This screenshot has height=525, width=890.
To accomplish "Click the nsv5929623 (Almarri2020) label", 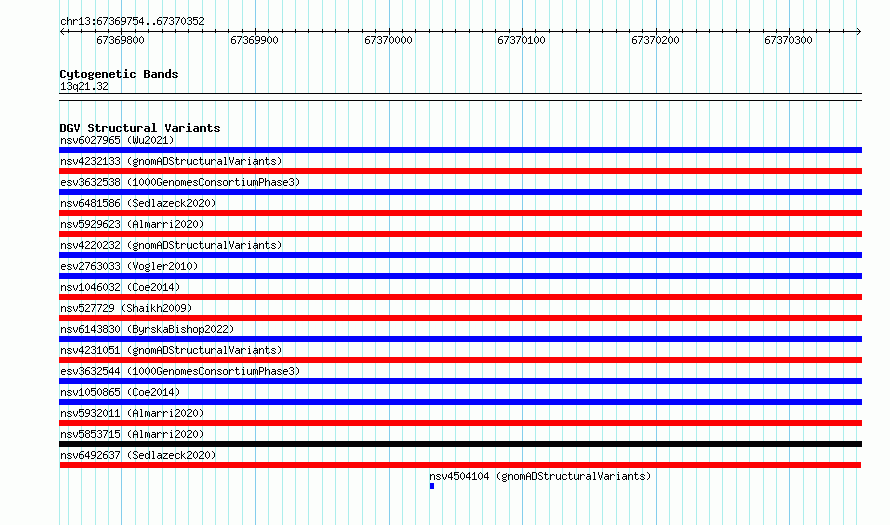I will click(x=132, y=224).
